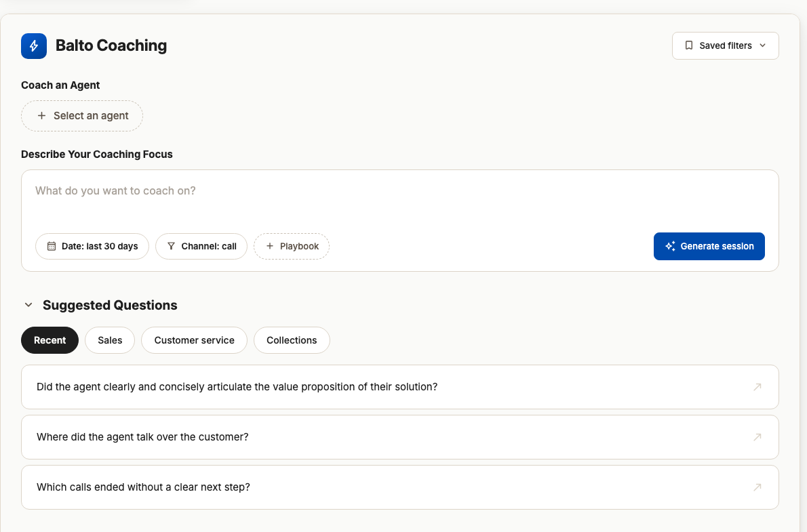Click the plus icon beside Select an agent
Viewport: 807px width, 532px height.
pyautogui.click(x=41, y=116)
